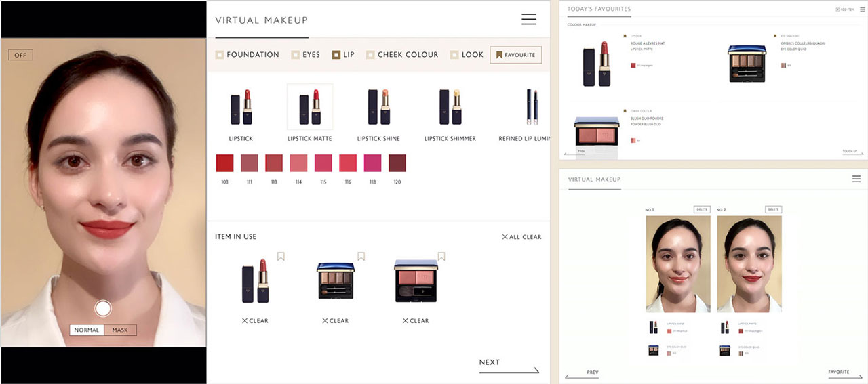Viewport: 868px width, 384px height.
Task: Select the Lipstick Shine product icon
Action: (x=378, y=107)
